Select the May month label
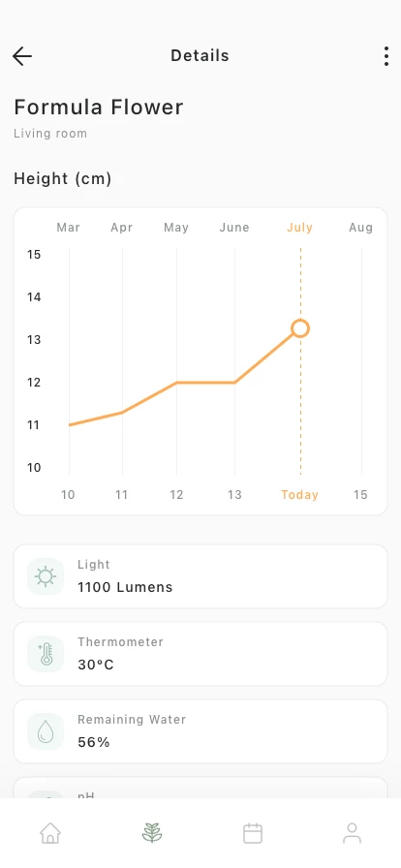 tap(176, 228)
